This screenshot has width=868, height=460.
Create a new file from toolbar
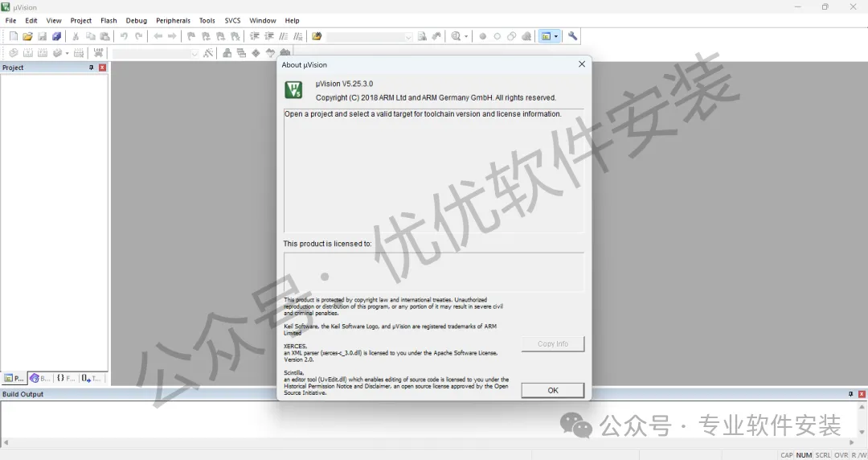(x=14, y=36)
